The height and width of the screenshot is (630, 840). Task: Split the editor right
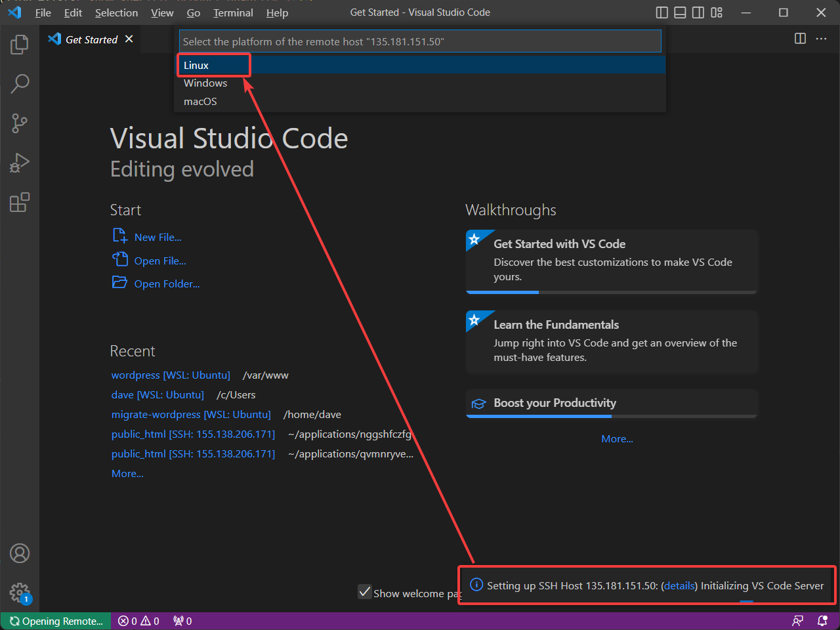(800, 39)
